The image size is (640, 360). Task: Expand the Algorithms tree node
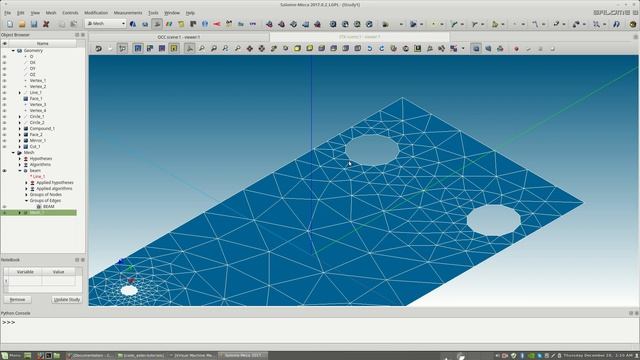click(20, 164)
